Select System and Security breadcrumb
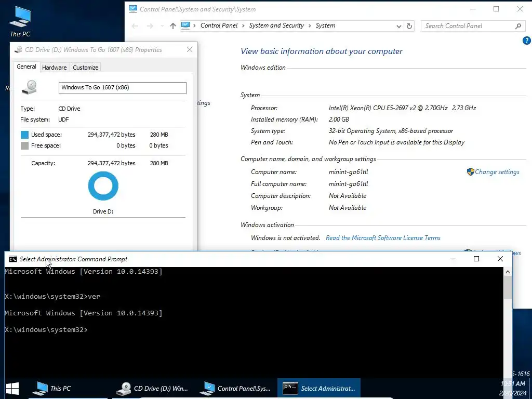The height and width of the screenshot is (399, 532). (x=276, y=25)
